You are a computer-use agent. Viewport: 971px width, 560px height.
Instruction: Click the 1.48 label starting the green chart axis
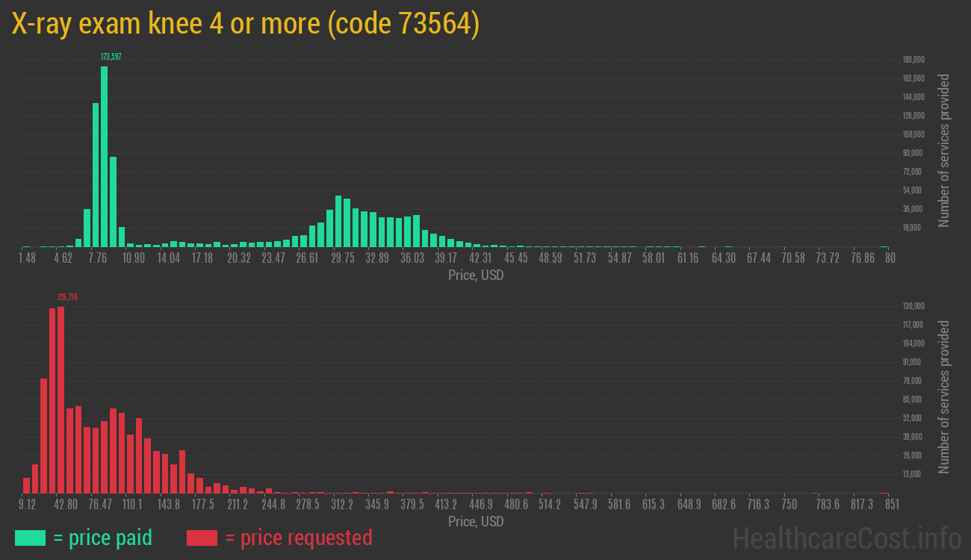(27, 258)
